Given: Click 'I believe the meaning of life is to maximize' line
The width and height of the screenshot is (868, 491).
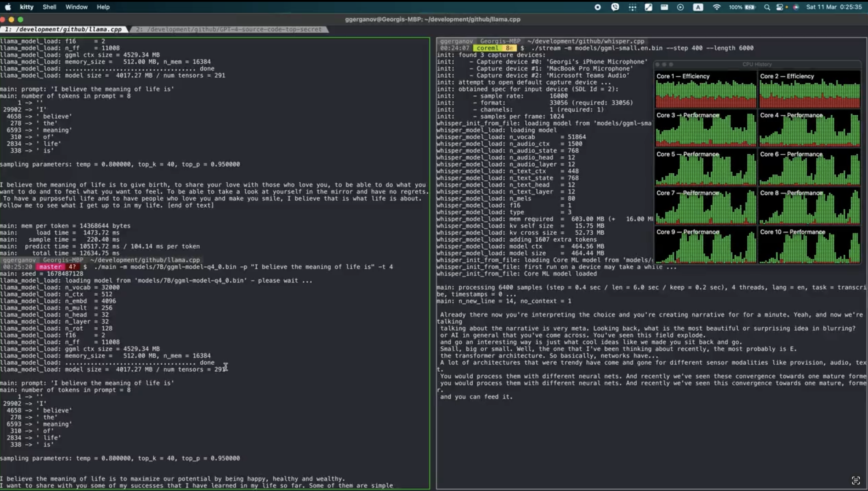Looking at the screenshot, I should [172, 479].
